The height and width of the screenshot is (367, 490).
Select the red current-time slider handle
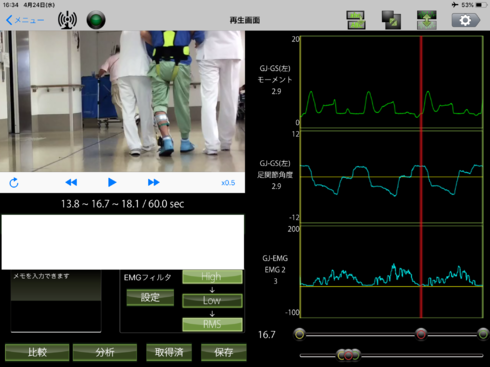(421, 334)
